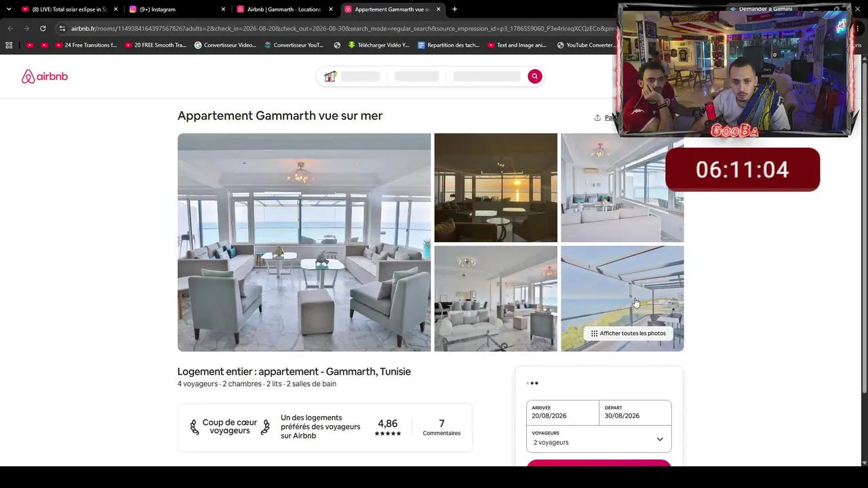The height and width of the screenshot is (488, 868).
Task: Click the Arrivée date field 20/08/2026
Action: click(563, 413)
